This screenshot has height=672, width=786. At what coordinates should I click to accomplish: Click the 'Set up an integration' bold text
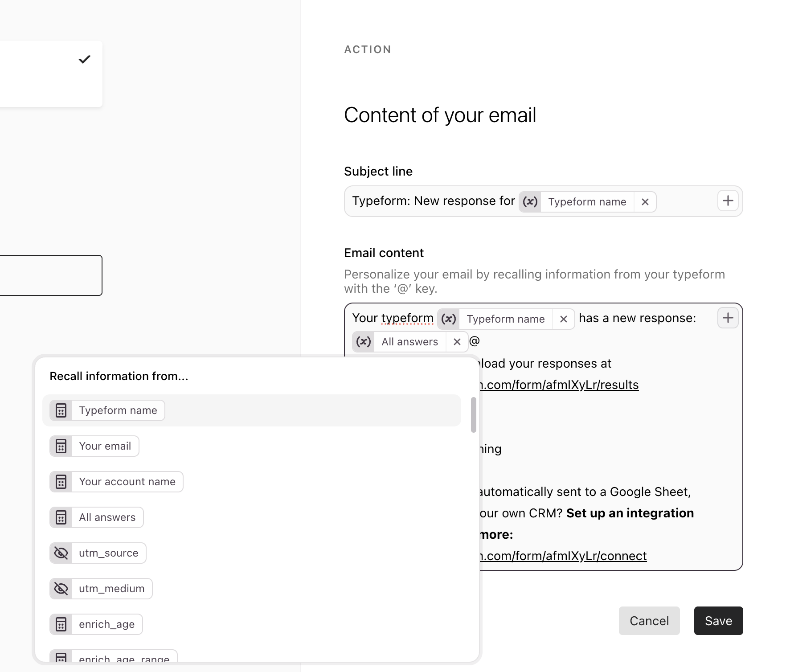click(x=630, y=513)
